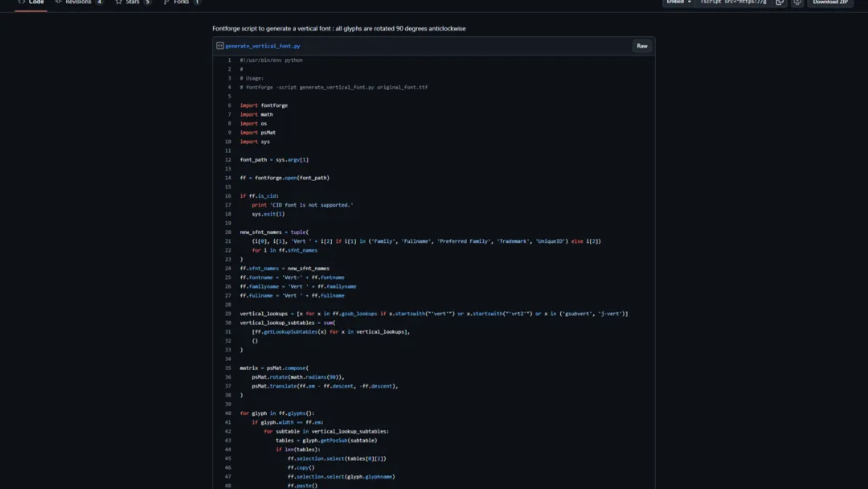Click the Forks count badge showing 1

[x=198, y=2]
